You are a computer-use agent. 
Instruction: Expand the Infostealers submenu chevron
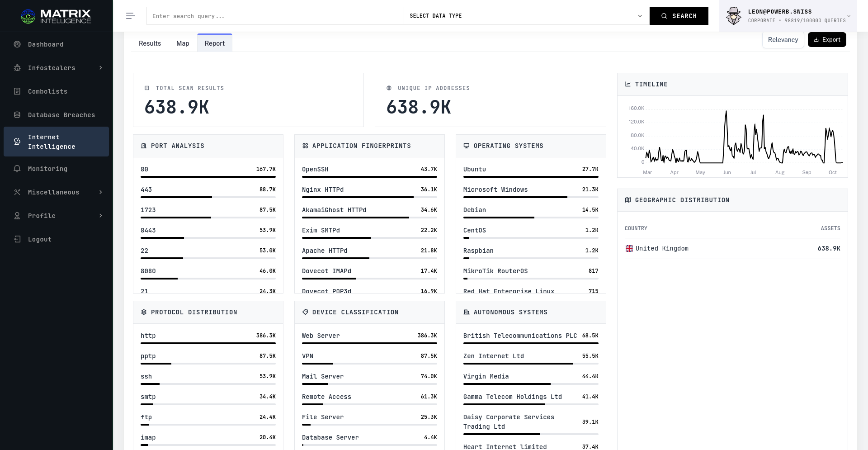100,68
